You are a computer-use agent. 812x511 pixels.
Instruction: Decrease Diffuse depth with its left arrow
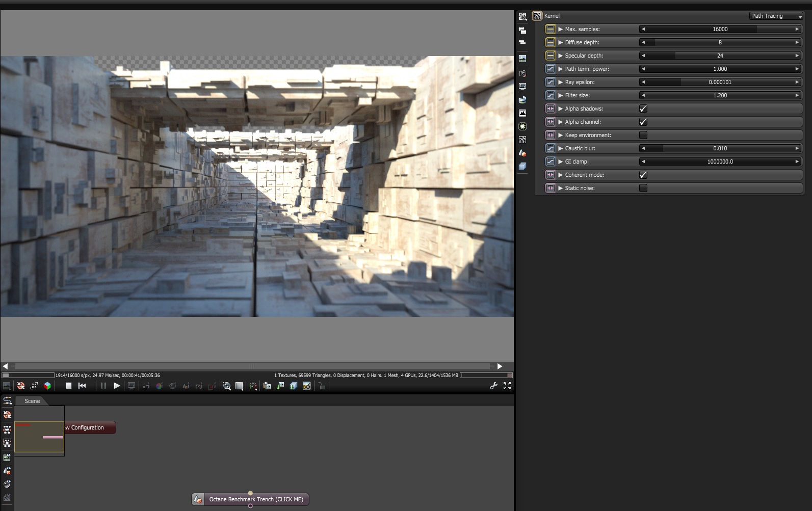click(643, 42)
